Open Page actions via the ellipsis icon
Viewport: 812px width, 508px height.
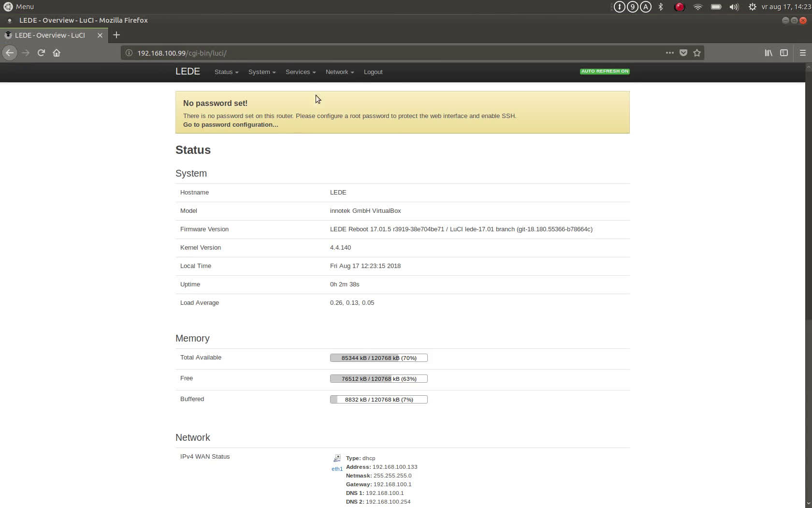pos(669,53)
